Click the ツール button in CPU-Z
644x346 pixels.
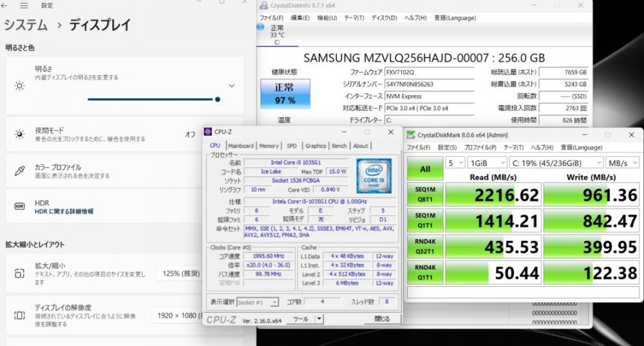301,319
